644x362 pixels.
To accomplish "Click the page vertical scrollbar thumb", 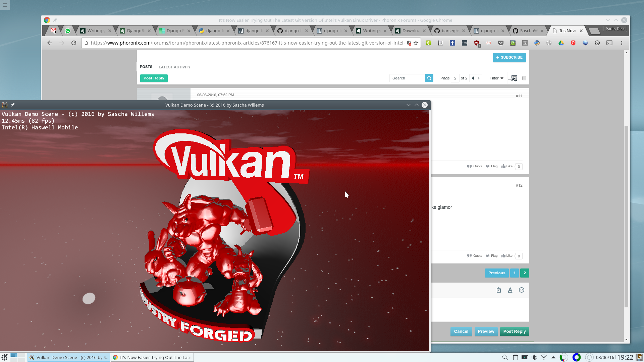I will pyautogui.click(x=626, y=217).
